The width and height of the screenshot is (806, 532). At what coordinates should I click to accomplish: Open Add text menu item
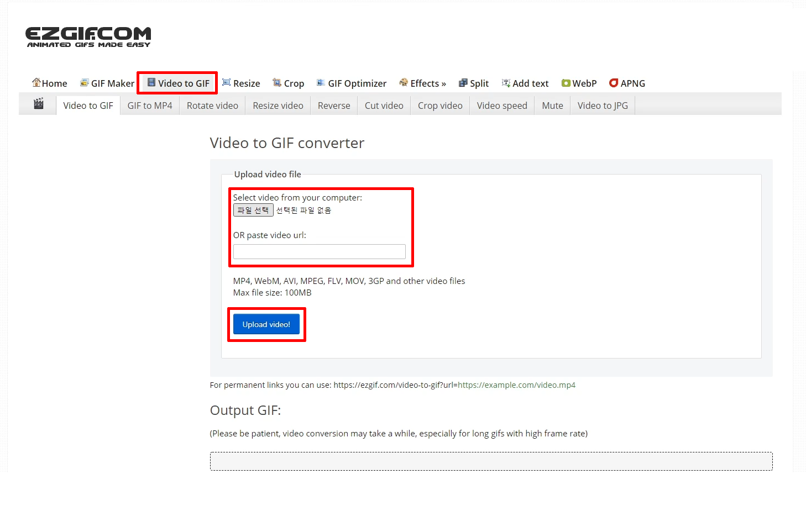tap(525, 83)
